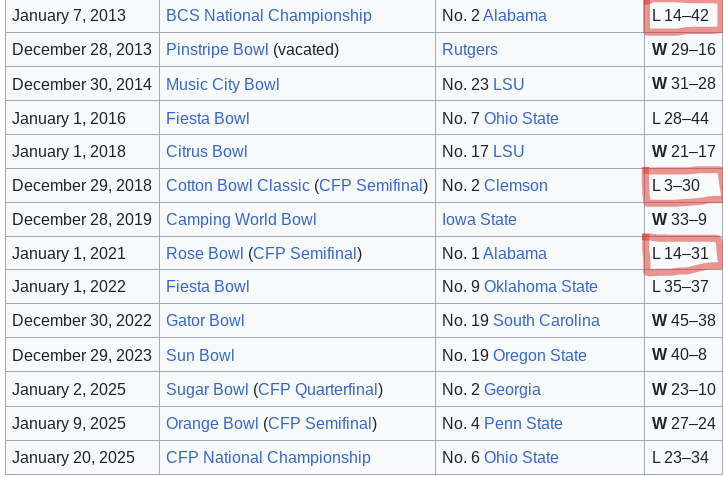This screenshot has height=477, width=723.
Task: Open the Sugar Bowl link
Action: (207, 389)
